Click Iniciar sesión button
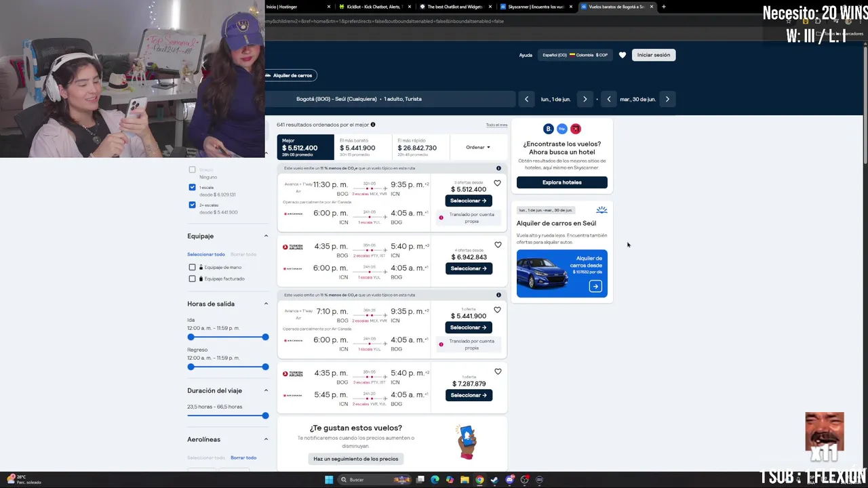The height and width of the screenshot is (488, 868). (x=654, y=55)
